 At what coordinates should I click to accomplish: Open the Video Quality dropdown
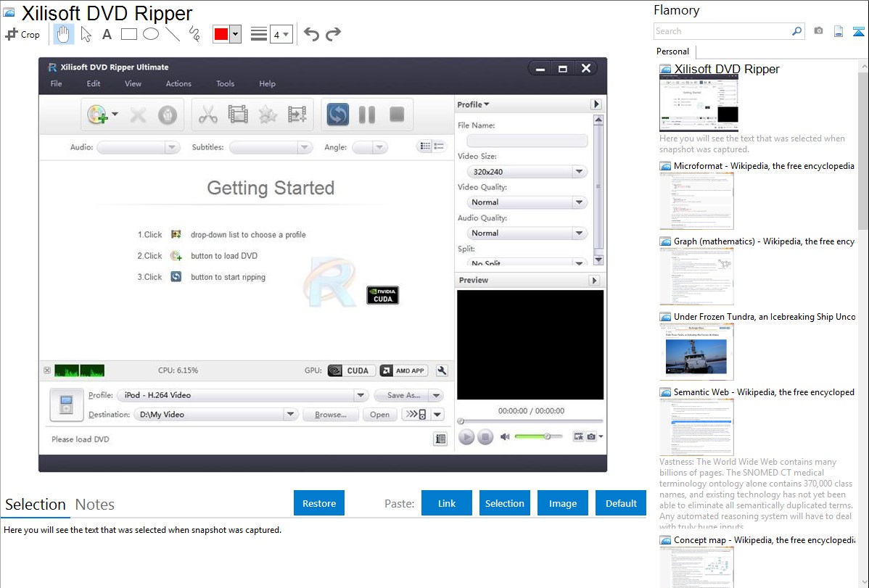[527, 202]
